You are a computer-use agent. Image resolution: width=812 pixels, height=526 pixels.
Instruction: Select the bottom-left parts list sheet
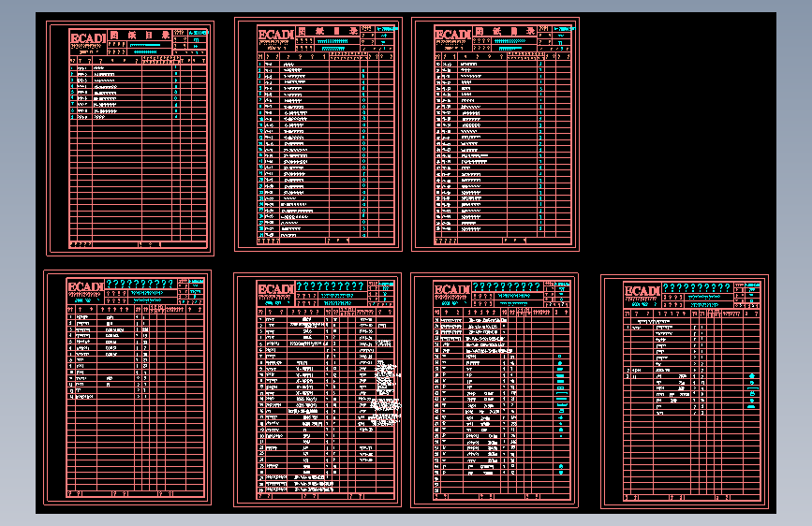pos(127,387)
